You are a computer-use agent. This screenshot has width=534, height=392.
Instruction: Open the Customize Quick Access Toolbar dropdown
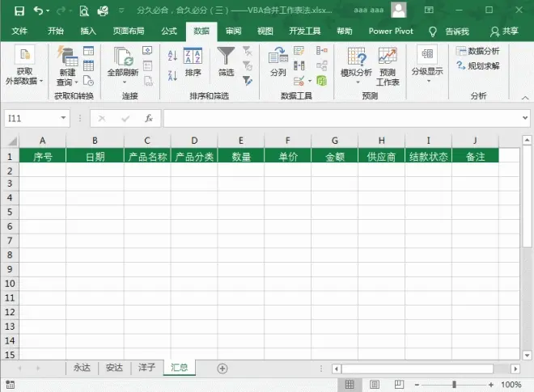121,11
